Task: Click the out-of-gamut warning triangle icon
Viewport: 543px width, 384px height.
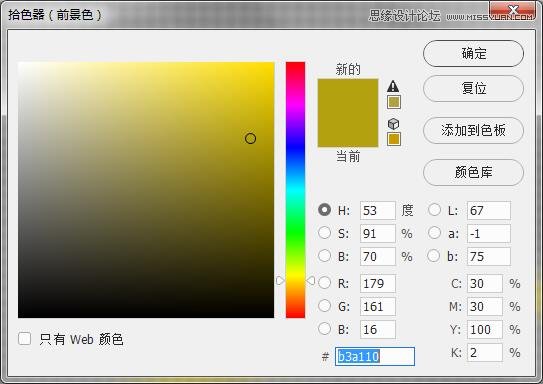Action: pos(393,86)
